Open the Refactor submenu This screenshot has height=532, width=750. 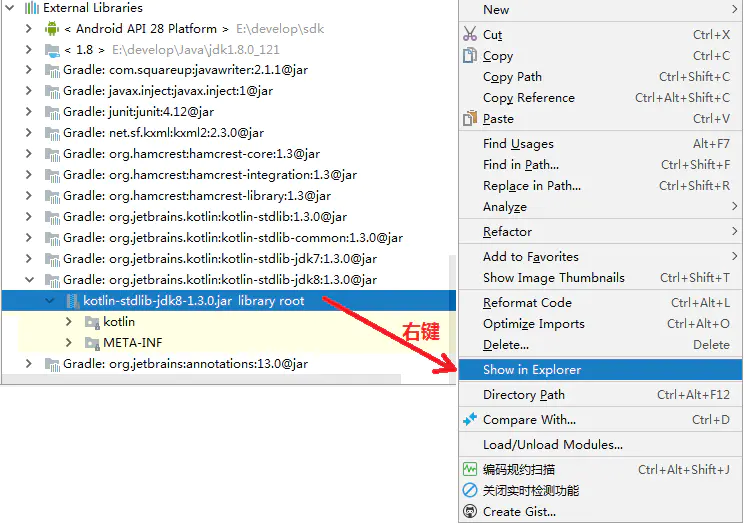coord(600,232)
